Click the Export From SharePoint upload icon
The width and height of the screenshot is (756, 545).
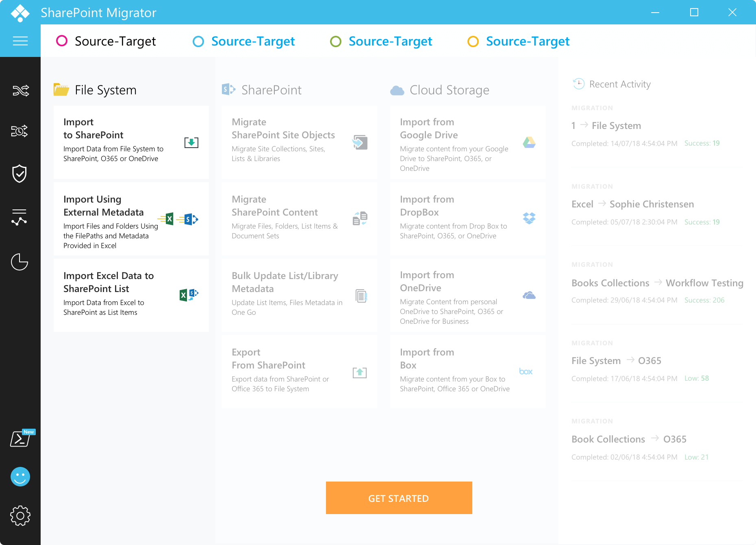click(x=360, y=373)
